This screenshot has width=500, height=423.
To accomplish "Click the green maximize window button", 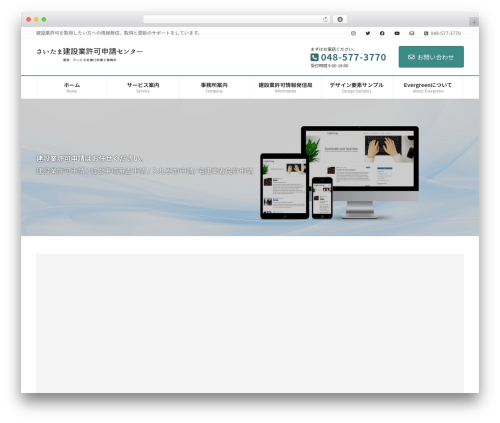I will [x=44, y=19].
